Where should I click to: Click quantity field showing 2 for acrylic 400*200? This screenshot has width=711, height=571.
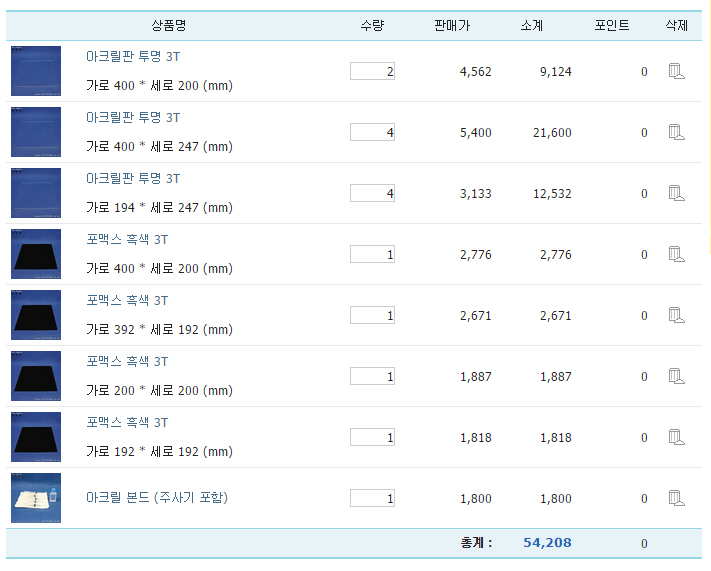click(x=372, y=71)
